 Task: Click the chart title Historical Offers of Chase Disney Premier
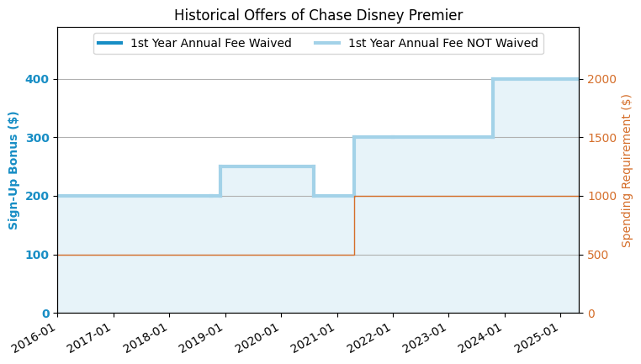[318, 15]
